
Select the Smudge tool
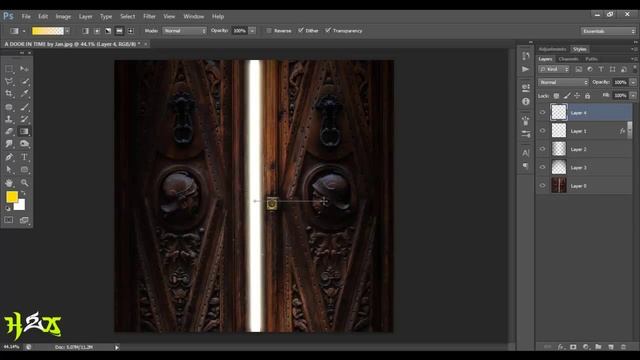point(9,144)
